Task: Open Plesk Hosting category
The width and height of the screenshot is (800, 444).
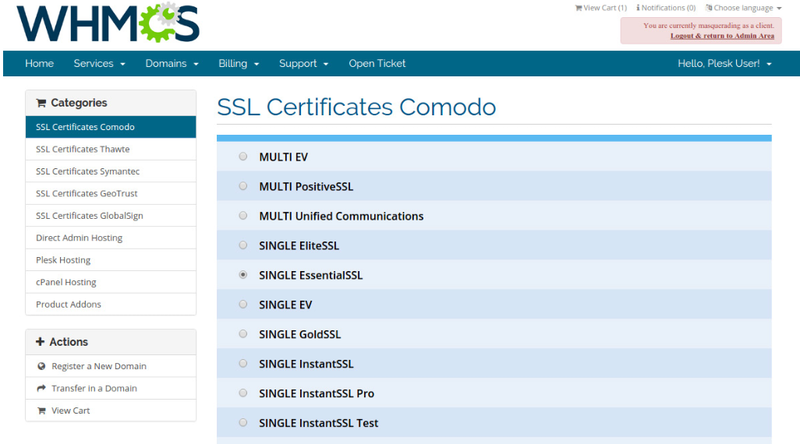Action: pyautogui.click(x=111, y=260)
